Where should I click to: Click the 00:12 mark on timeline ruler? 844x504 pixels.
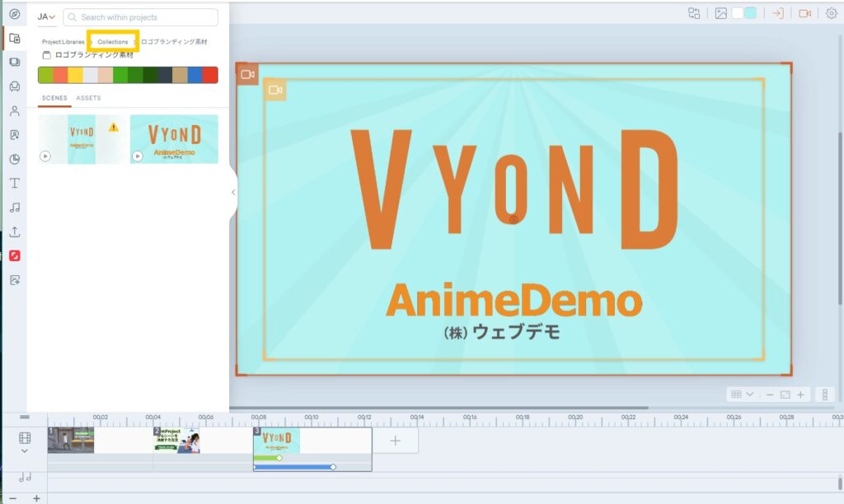[x=364, y=418]
